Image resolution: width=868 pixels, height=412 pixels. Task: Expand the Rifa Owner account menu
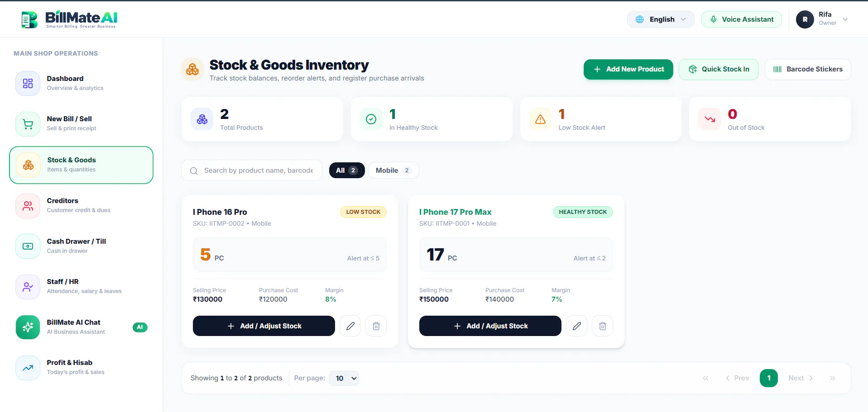coord(822,19)
